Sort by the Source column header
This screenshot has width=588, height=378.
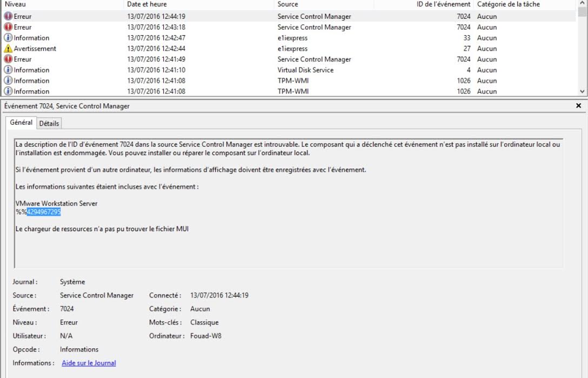pos(288,4)
